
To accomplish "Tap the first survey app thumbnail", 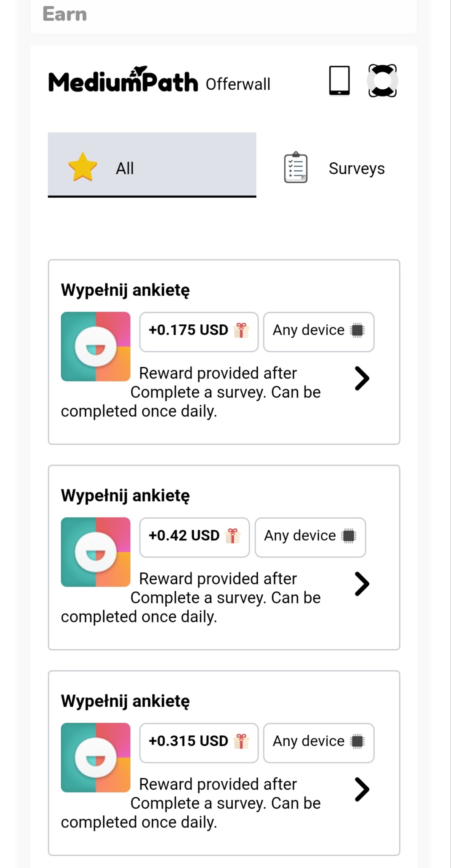I will point(96,347).
